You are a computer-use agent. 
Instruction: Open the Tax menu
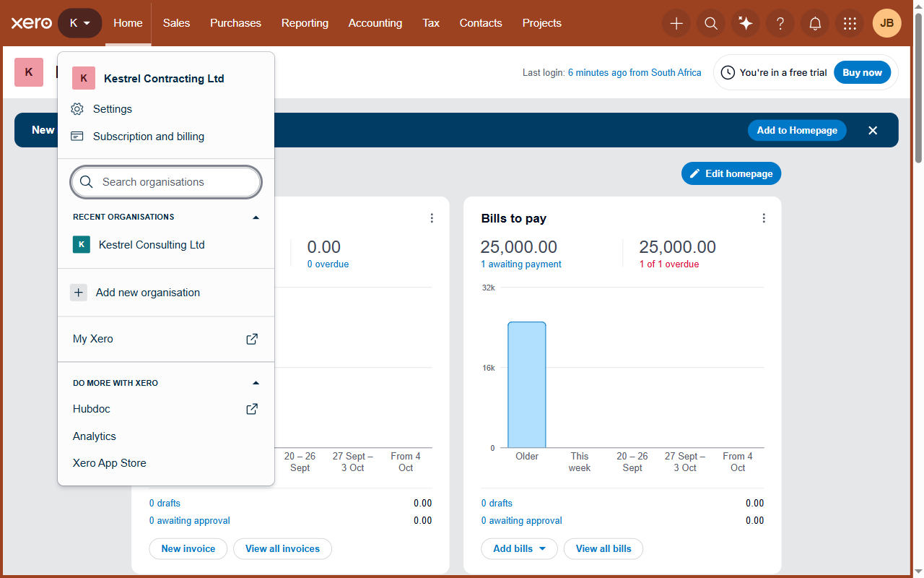click(x=431, y=23)
